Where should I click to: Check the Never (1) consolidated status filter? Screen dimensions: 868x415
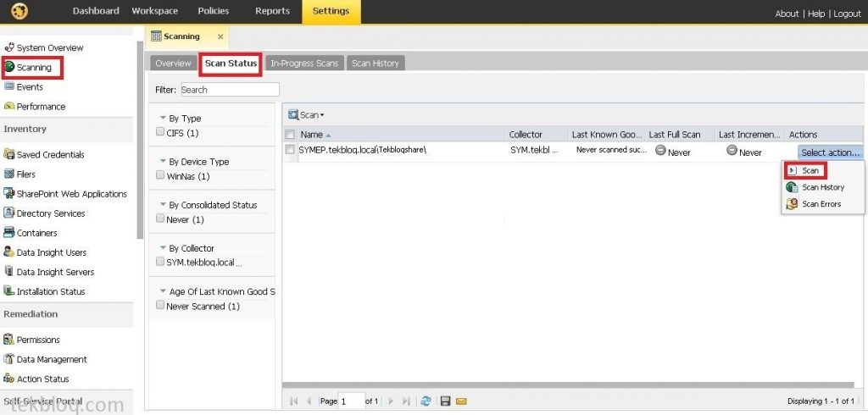click(x=160, y=219)
